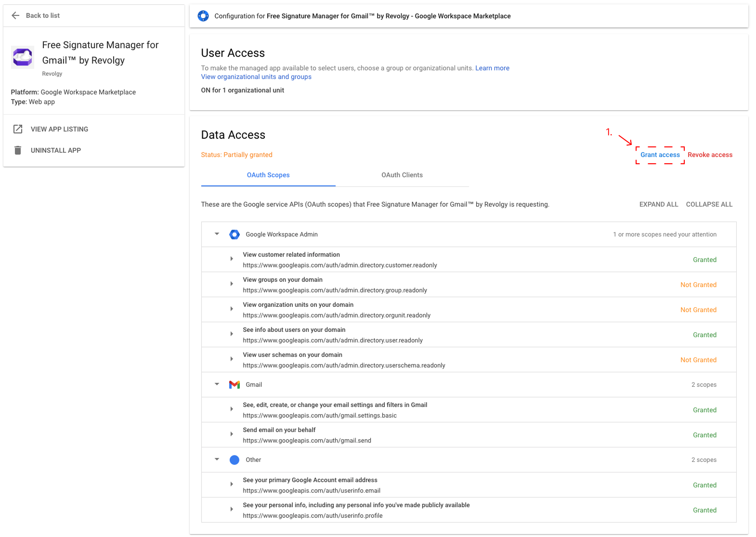The width and height of the screenshot is (756, 537).
Task: Open the Learn more link
Action: tap(492, 68)
